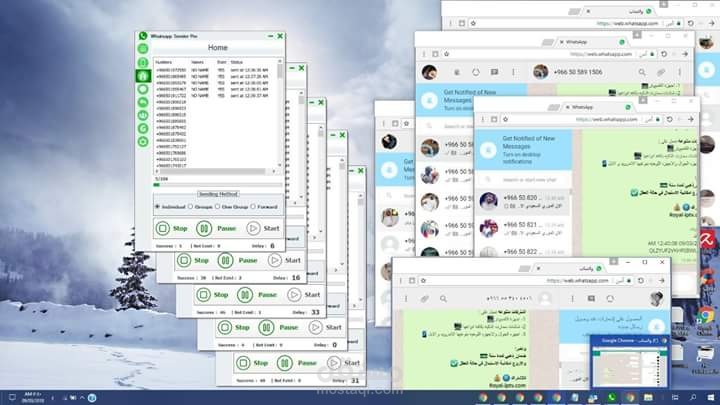
Task: Click the new chat icon in the second Chrome window
Action: [495, 72]
